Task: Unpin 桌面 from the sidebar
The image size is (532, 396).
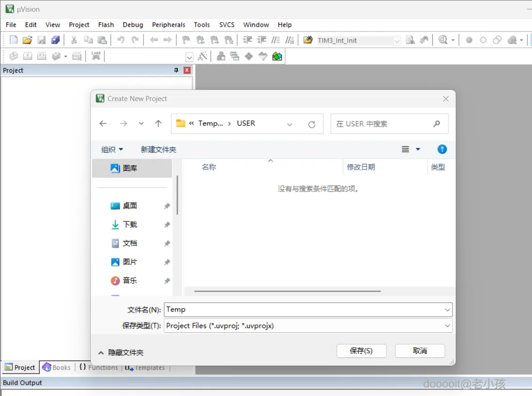Action: tap(167, 205)
